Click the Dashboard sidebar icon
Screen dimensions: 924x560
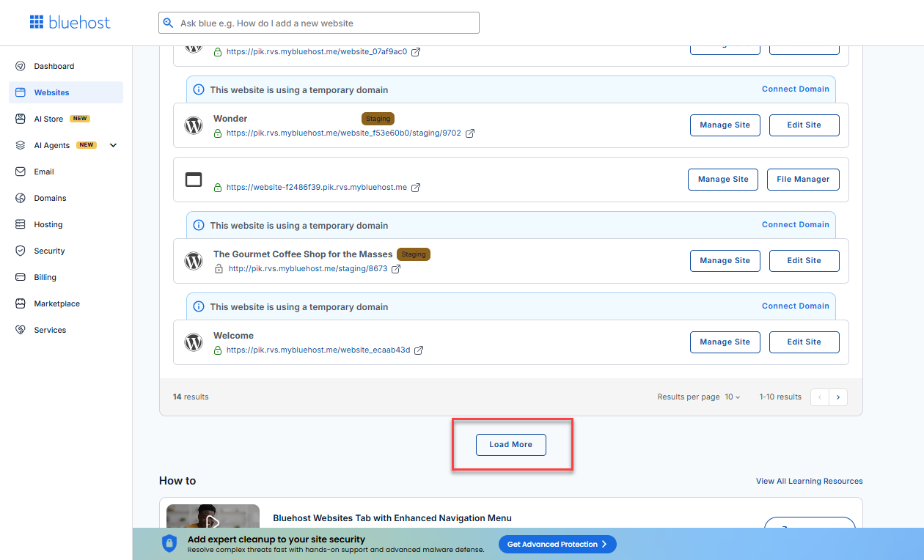coord(21,66)
